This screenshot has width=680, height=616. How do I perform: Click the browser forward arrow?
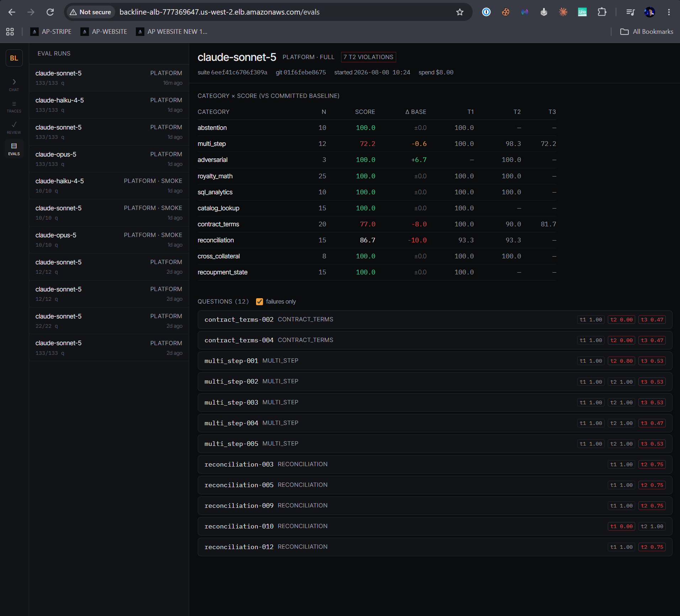pos(31,12)
